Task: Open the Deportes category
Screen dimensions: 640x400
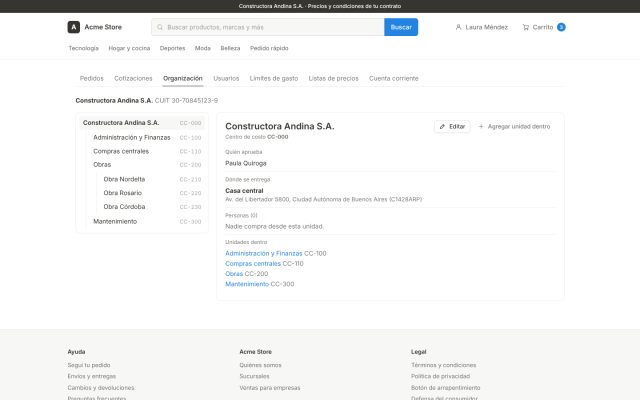Action: 172,48
